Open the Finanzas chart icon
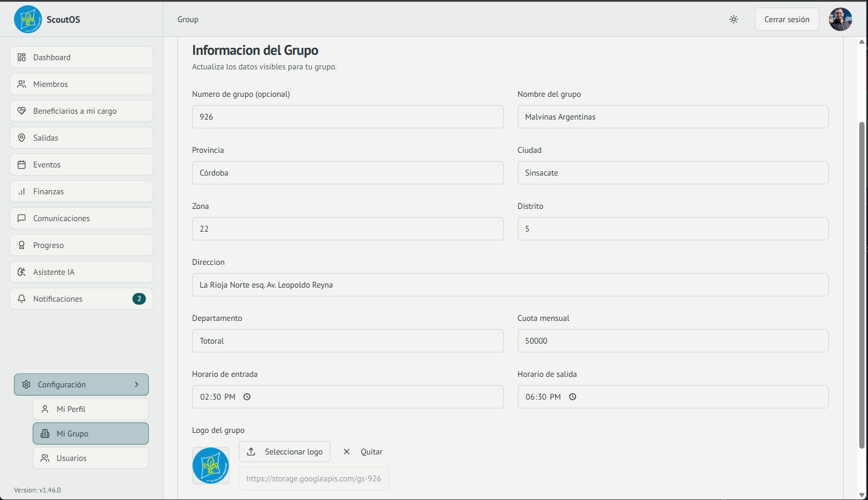 (21, 191)
